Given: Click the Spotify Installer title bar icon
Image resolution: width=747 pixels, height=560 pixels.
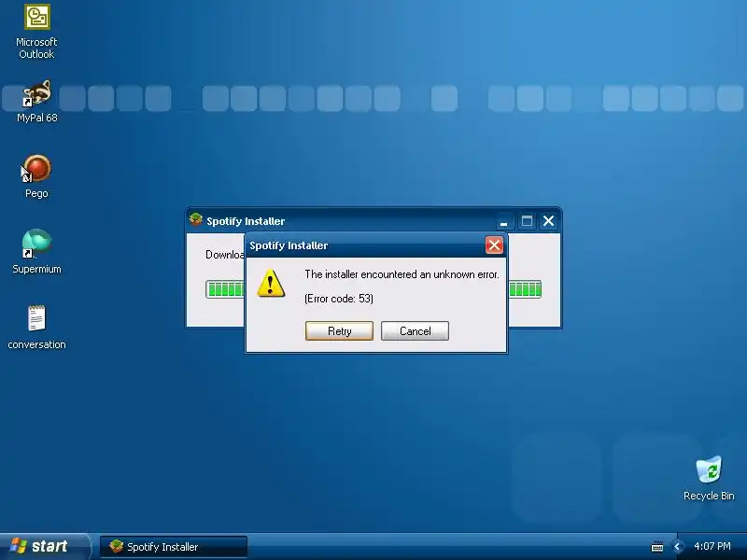Looking at the screenshot, I should click(195, 219).
